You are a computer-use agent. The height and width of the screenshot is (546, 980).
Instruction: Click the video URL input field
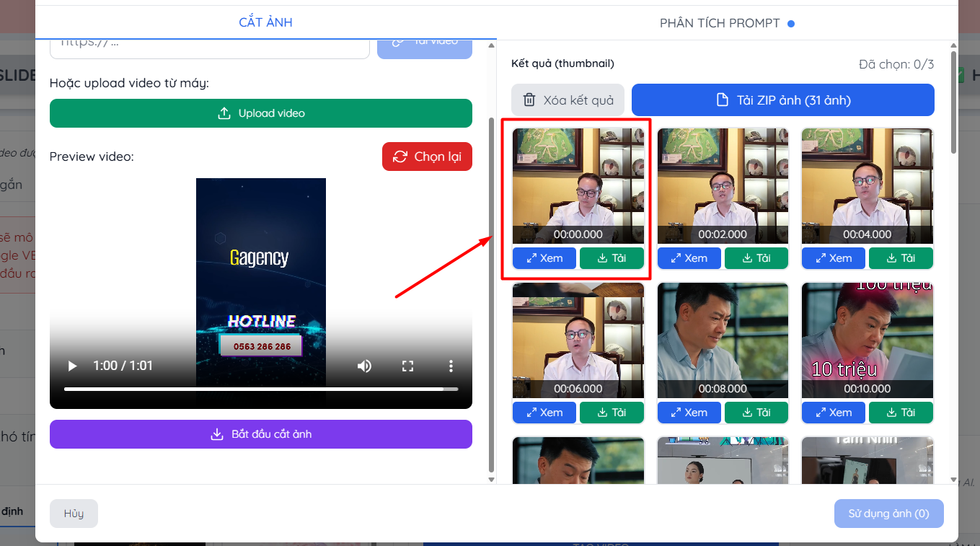click(209, 45)
